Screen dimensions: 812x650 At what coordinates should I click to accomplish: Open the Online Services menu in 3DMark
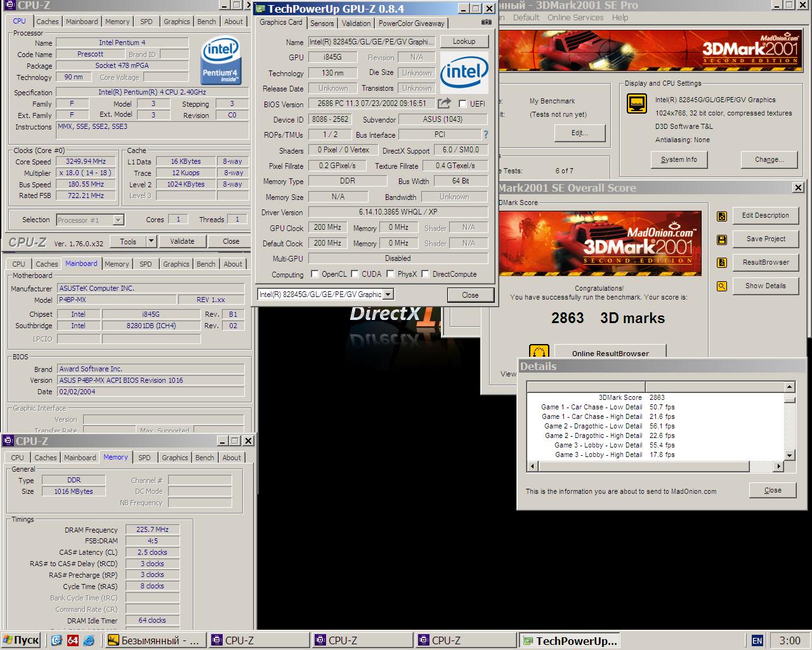tap(575, 18)
